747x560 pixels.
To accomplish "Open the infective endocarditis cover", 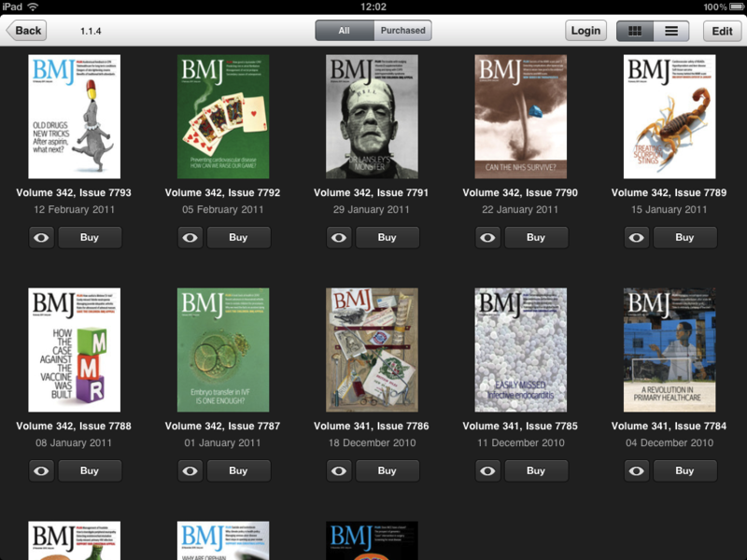I will [x=521, y=350].
